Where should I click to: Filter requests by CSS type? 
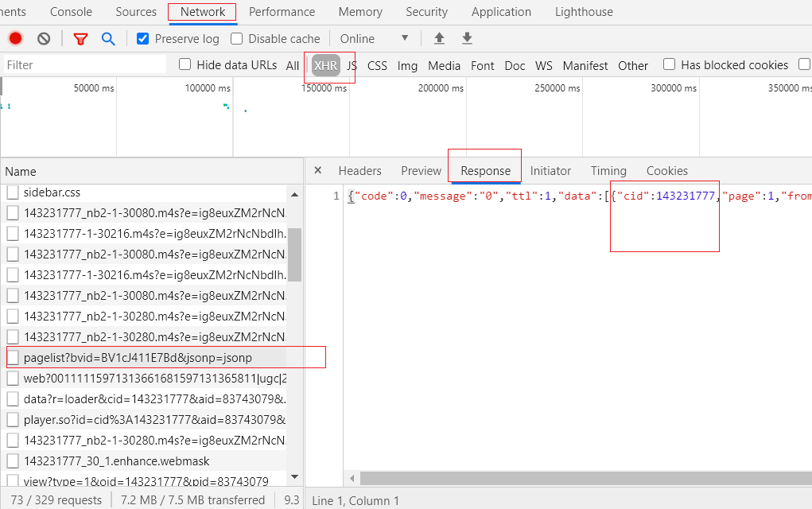[x=377, y=65]
